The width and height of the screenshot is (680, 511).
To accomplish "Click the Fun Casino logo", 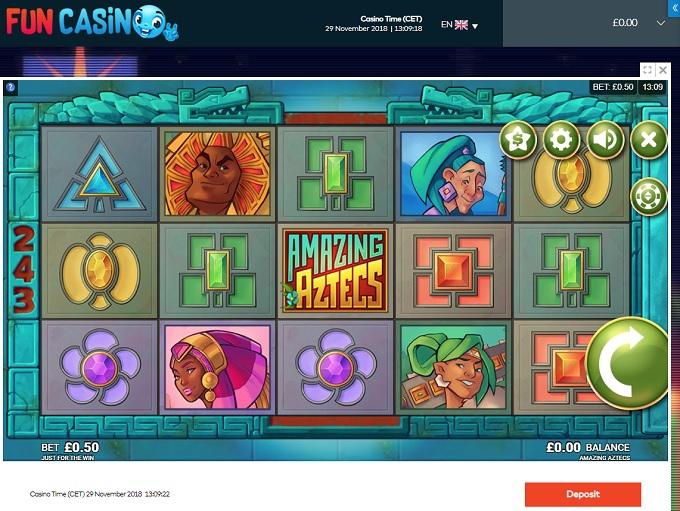I will point(92,23).
